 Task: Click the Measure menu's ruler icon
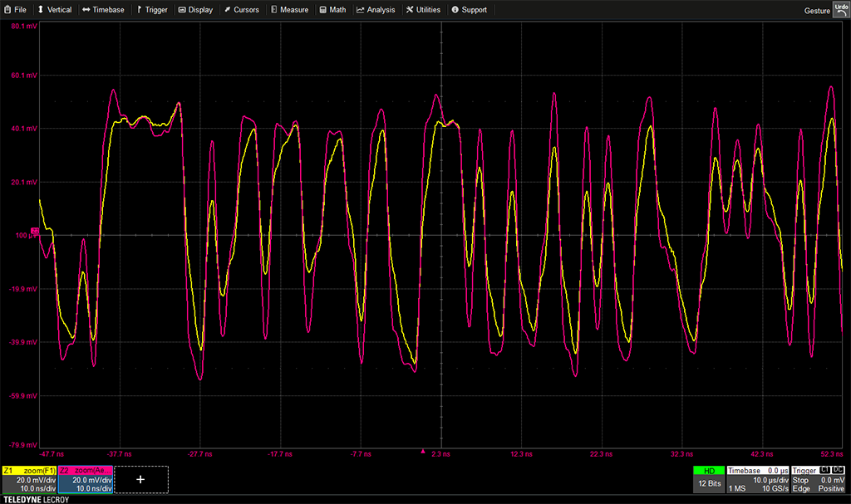[x=273, y=10]
